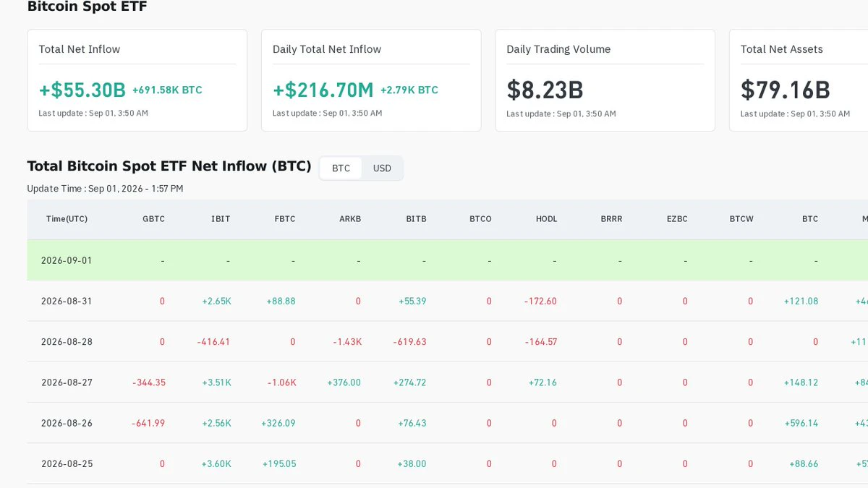
Task: Click the -164.57 HODL value
Action: [540, 341]
